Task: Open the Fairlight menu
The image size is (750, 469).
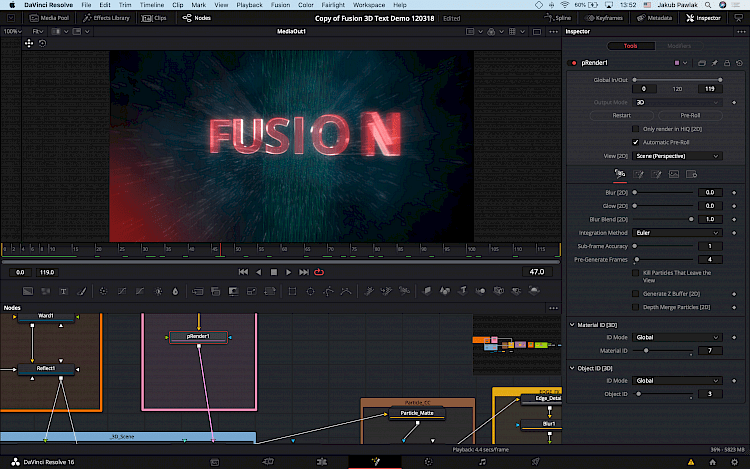Action: coord(333,5)
